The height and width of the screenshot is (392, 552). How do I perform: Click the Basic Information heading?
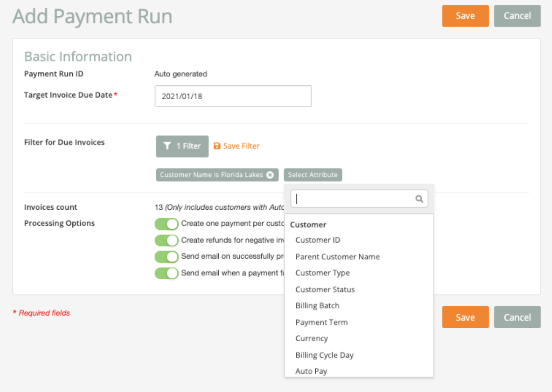(x=78, y=57)
